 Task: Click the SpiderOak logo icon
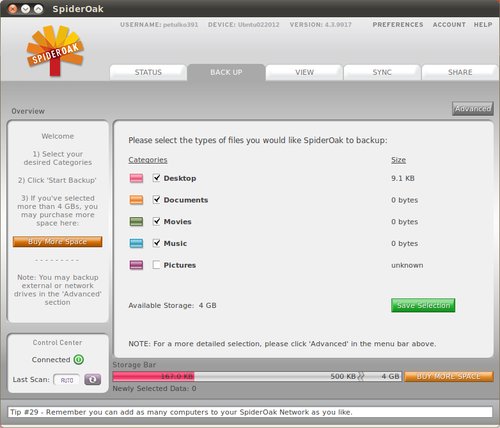pyautogui.click(x=55, y=50)
